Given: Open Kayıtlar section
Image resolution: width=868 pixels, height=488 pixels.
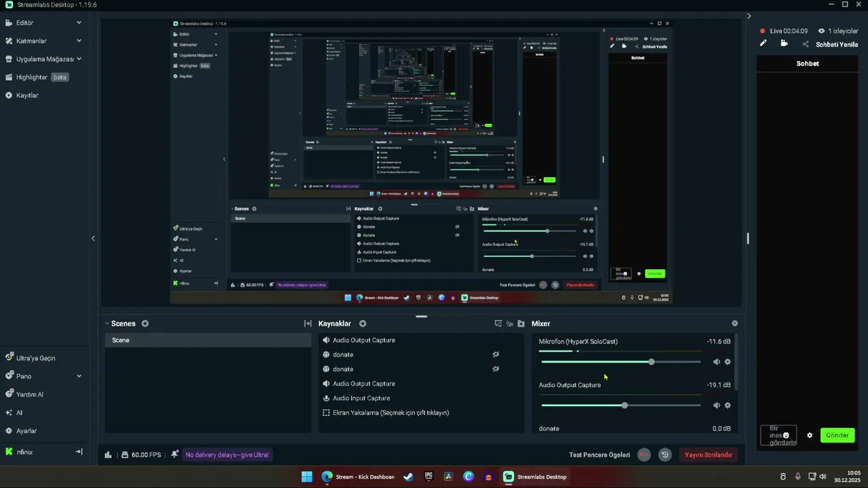Looking at the screenshot, I should (x=22, y=96).
